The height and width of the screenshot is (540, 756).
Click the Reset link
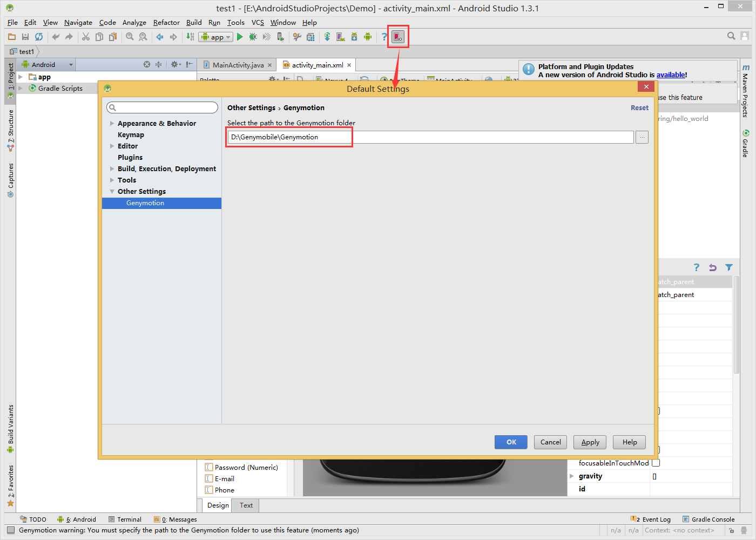(x=639, y=108)
